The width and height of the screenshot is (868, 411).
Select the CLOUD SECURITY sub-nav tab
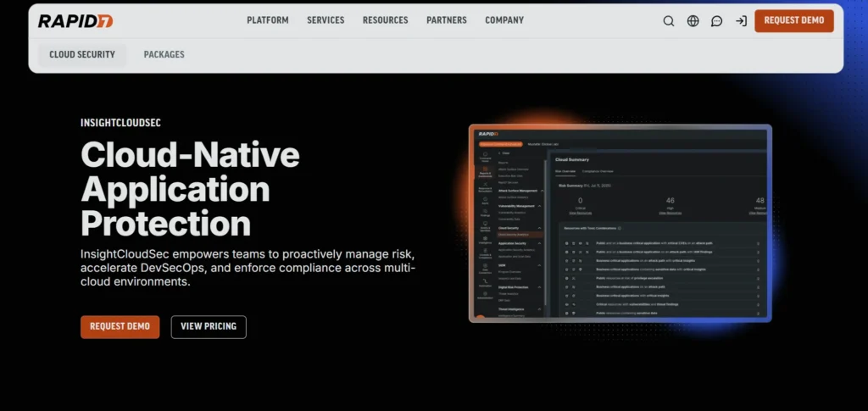click(82, 55)
